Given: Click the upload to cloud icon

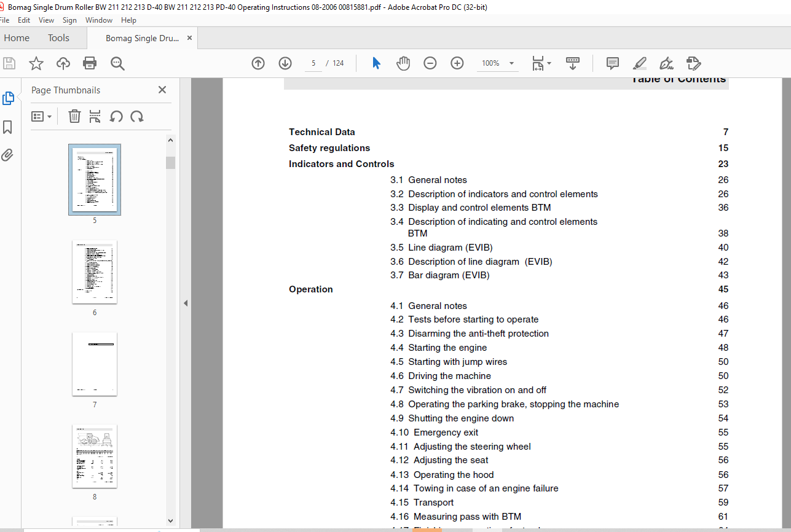Looking at the screenshot, I should point(63,63).
